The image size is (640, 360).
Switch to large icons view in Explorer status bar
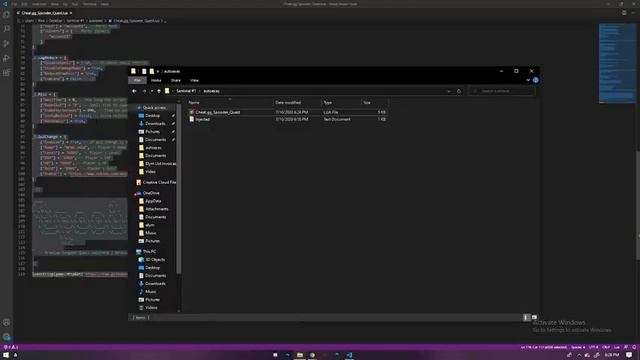(x=534, y=317)
